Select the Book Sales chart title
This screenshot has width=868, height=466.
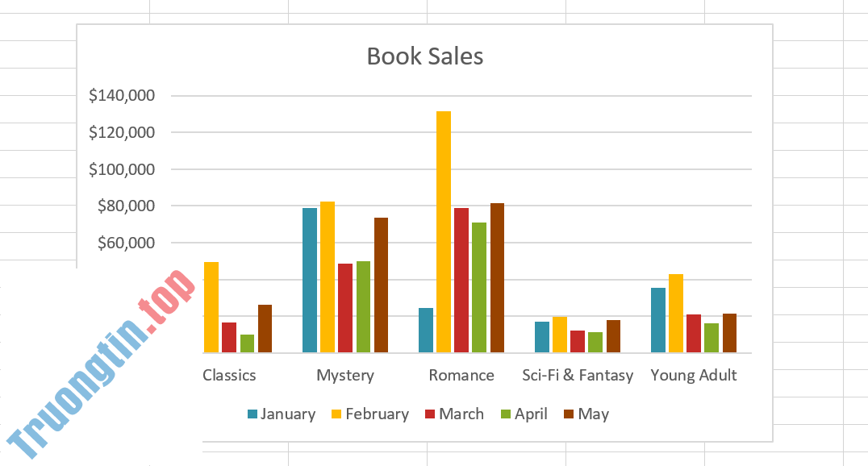425,56
